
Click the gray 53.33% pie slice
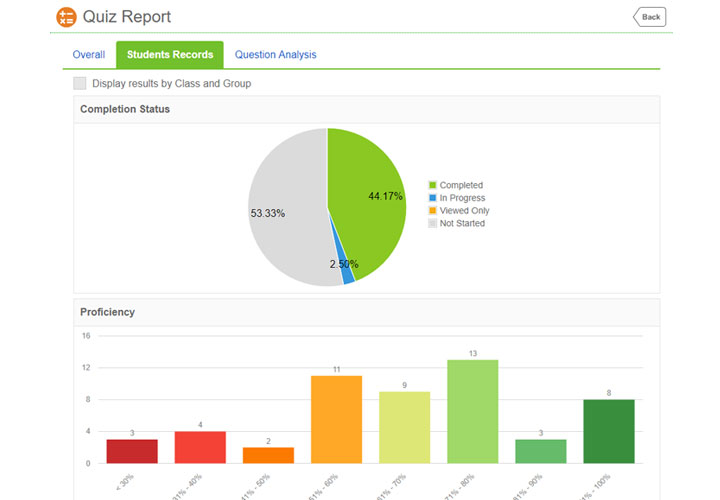(285, 210)
